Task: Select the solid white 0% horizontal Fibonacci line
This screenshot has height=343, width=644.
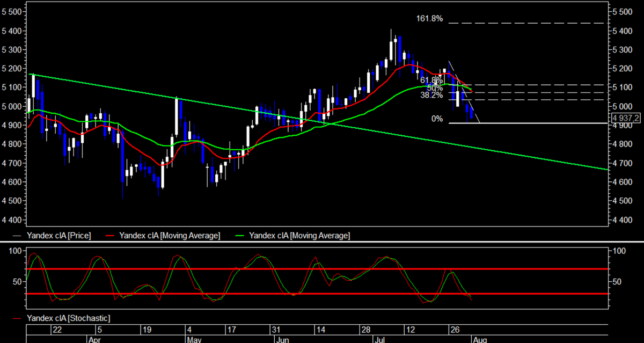Action: [529, 123]
